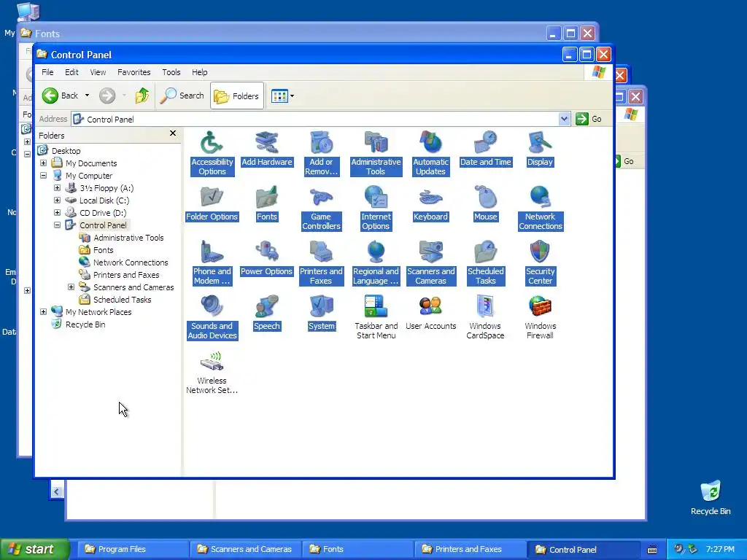
Task: Select Recycle Bin in folder tree
Action: pos(85,324)
